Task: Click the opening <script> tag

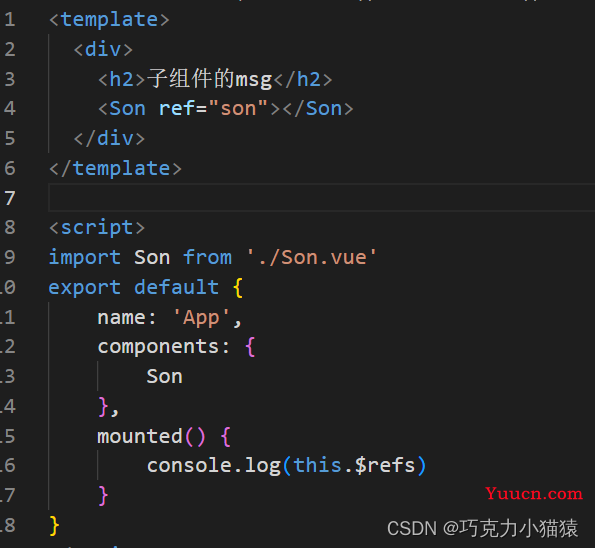Action: (97, 228)
